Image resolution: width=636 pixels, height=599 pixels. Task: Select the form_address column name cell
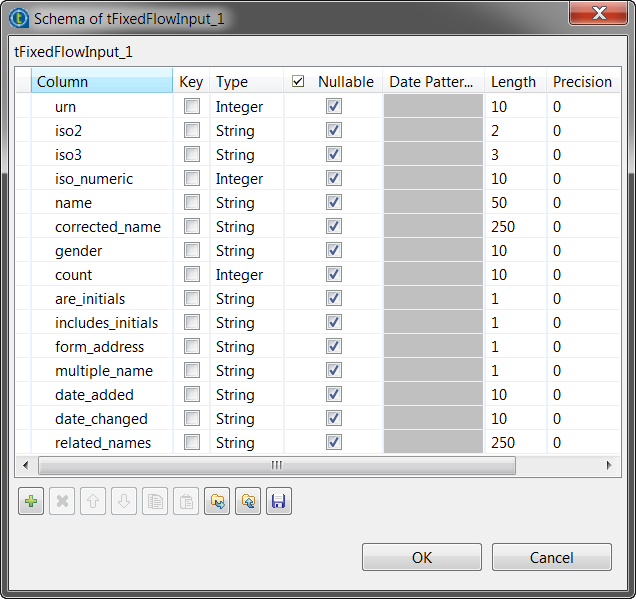point(102,346)
